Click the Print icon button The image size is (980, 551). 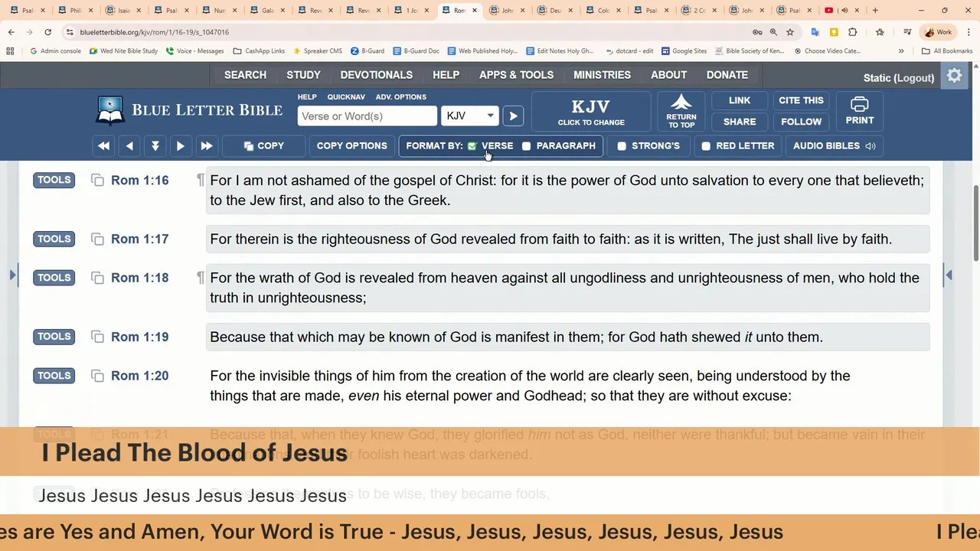pyautogui.click(x=859, y=111)
